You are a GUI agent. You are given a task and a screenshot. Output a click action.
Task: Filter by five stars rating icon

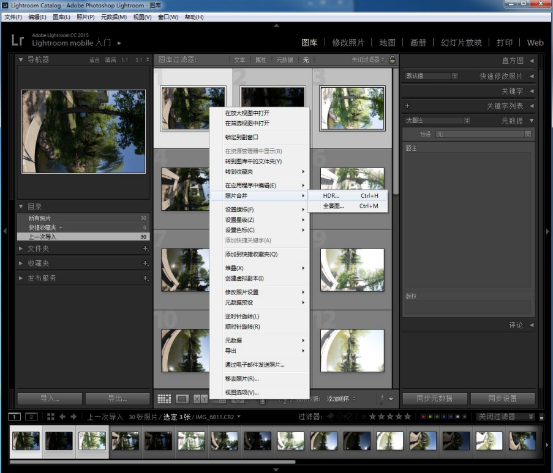point(407,417)
